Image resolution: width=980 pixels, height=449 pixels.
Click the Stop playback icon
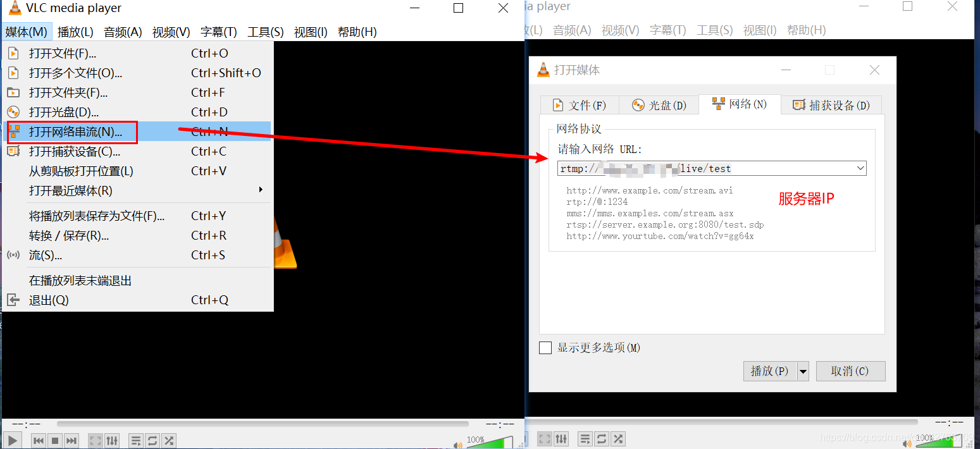click(55, 440)
